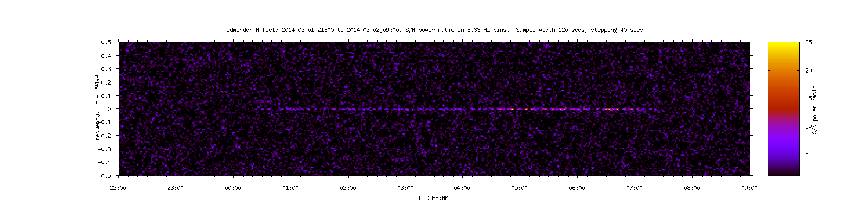This screenshot has width=868, height=217.
Task: Pick the 05:00 time axis tick label
Action: tap(520, 188)
